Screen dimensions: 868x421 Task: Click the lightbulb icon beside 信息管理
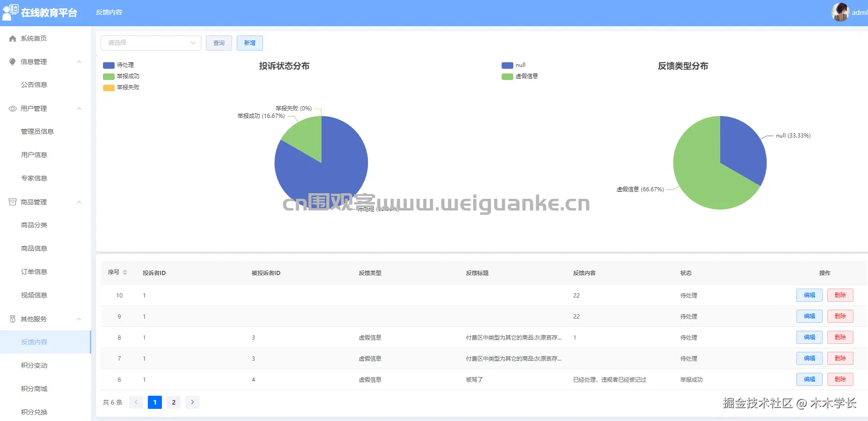click(13, 62)
